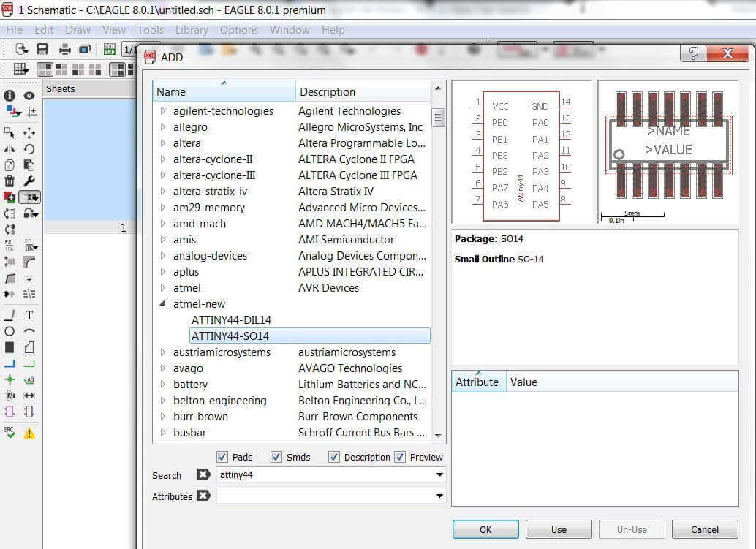Select the Group selection tool
Screen dimensions: 756x549
pyautogui.click(x=10, y=132)
